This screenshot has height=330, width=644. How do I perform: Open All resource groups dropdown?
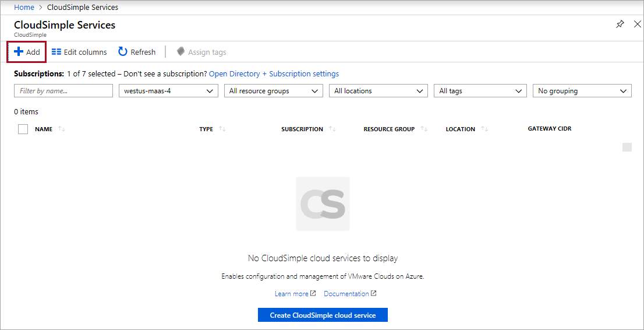tap(274, 91)
